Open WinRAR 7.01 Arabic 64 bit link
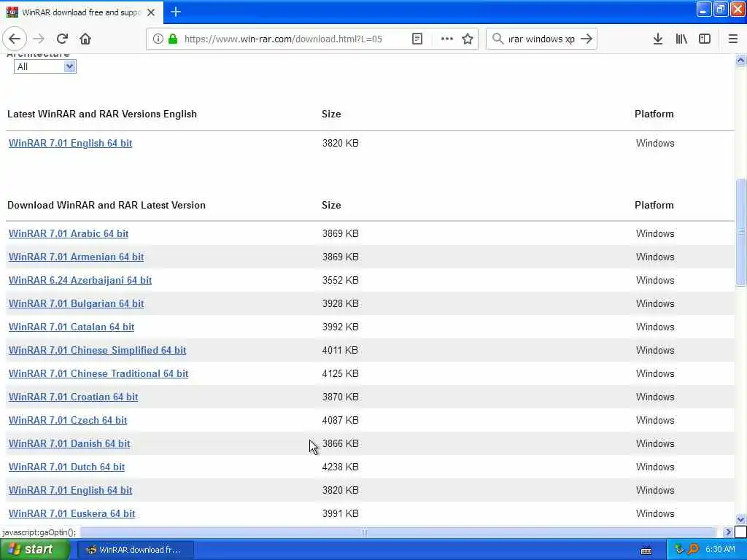 pyautogui.click(x=69, y=234)
